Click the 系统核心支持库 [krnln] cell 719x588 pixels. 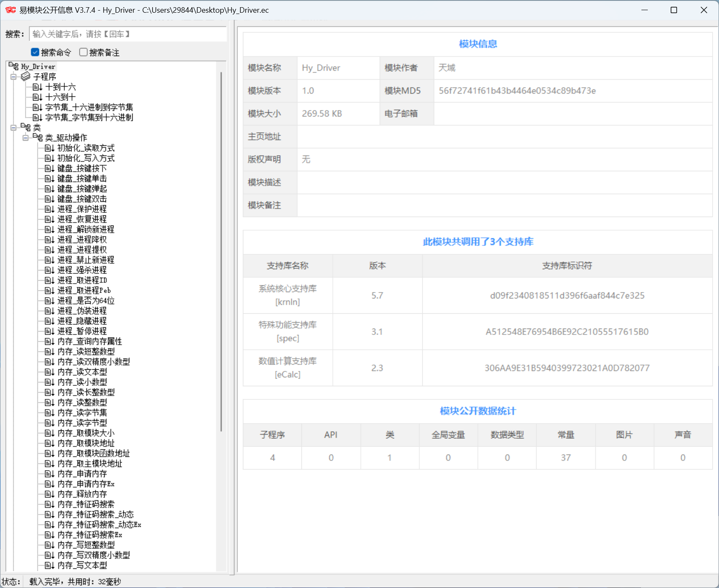tap(288, 295)
